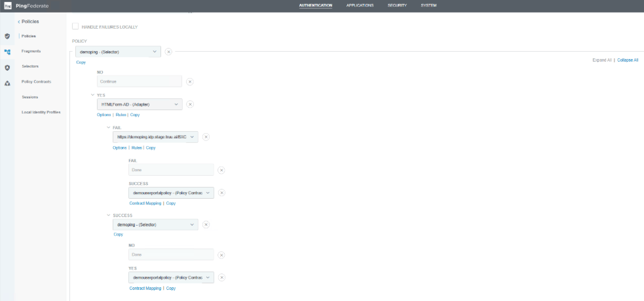Viewport: 644px width, 301px height.
Task: Remove the NO Done node under SUCCESS selector
Action: coord(221,255)
